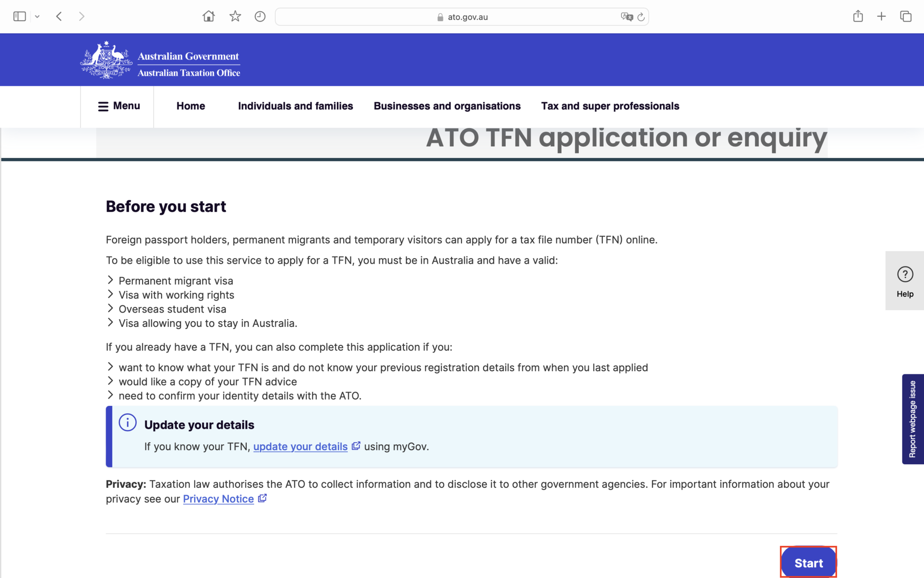
Task: Open Businesses and organisations navigation item
Action: 447,106
